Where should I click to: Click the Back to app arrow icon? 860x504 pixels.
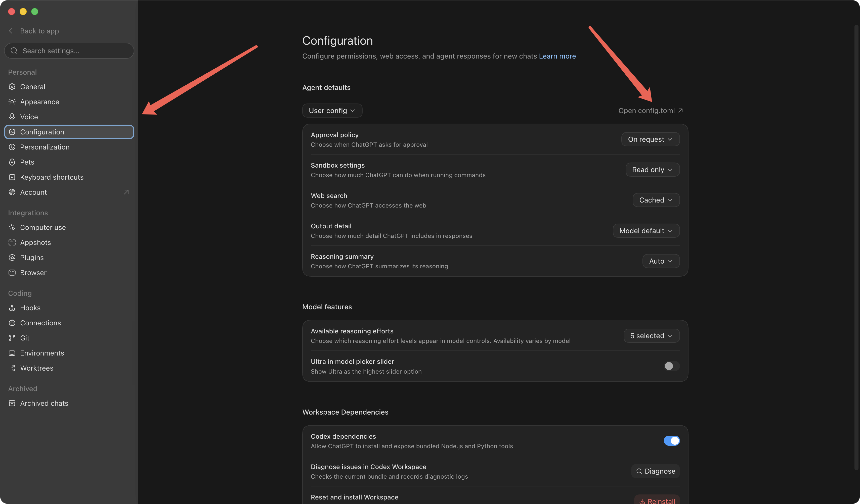pyautogui.click(x=12, y=31)
